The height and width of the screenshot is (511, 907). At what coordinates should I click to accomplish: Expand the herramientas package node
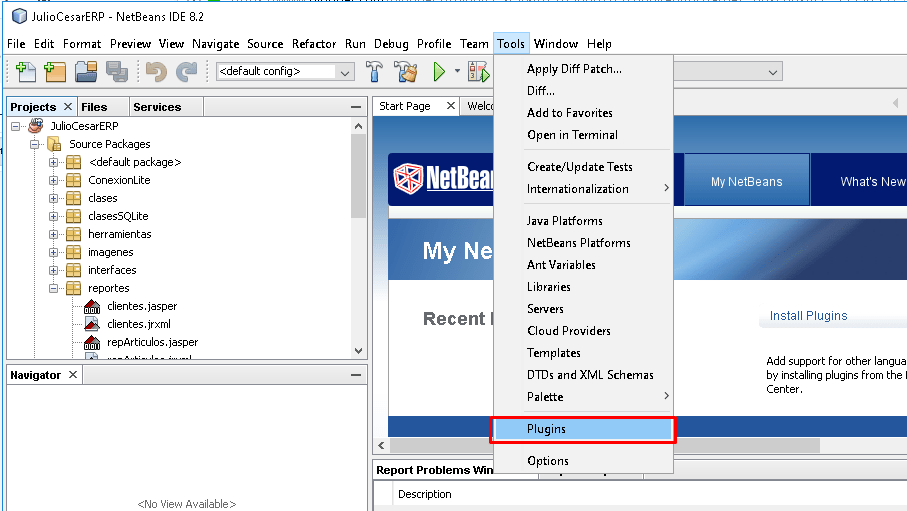click(54, 234)
